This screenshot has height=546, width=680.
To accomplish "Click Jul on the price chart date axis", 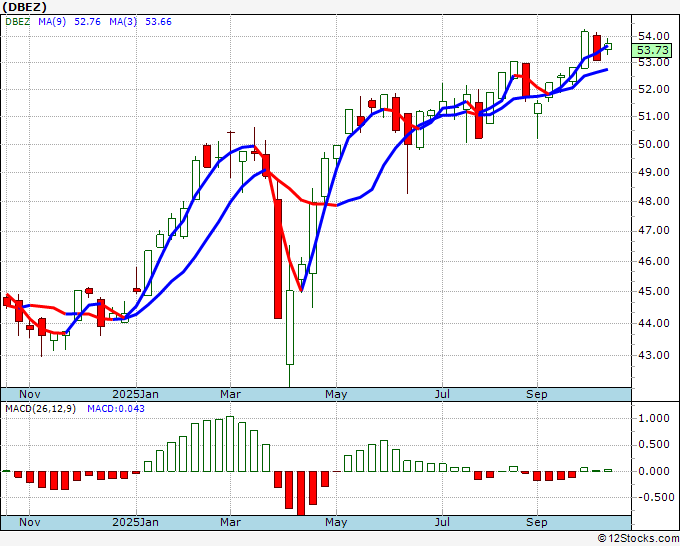I will tap(442, 394).
